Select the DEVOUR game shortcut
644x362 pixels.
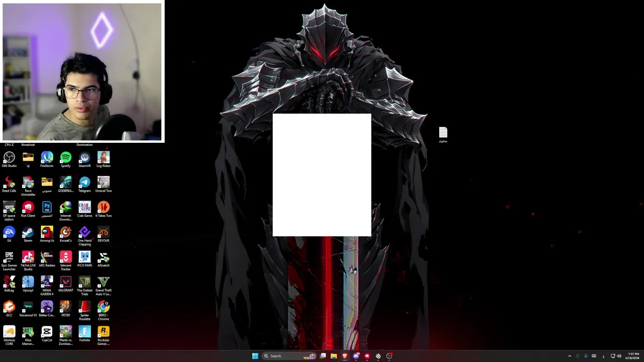[x=103, y=234]
